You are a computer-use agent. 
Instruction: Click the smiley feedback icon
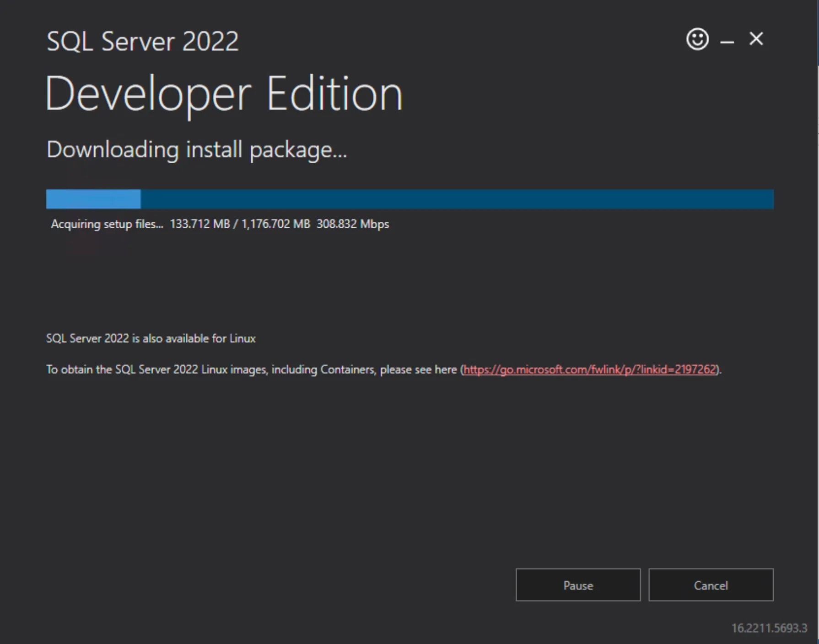click(x=697, y=39)
